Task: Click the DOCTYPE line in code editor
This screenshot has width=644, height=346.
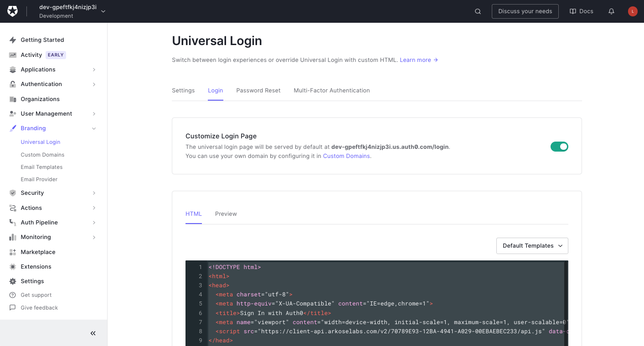Action: click(235, 267)
